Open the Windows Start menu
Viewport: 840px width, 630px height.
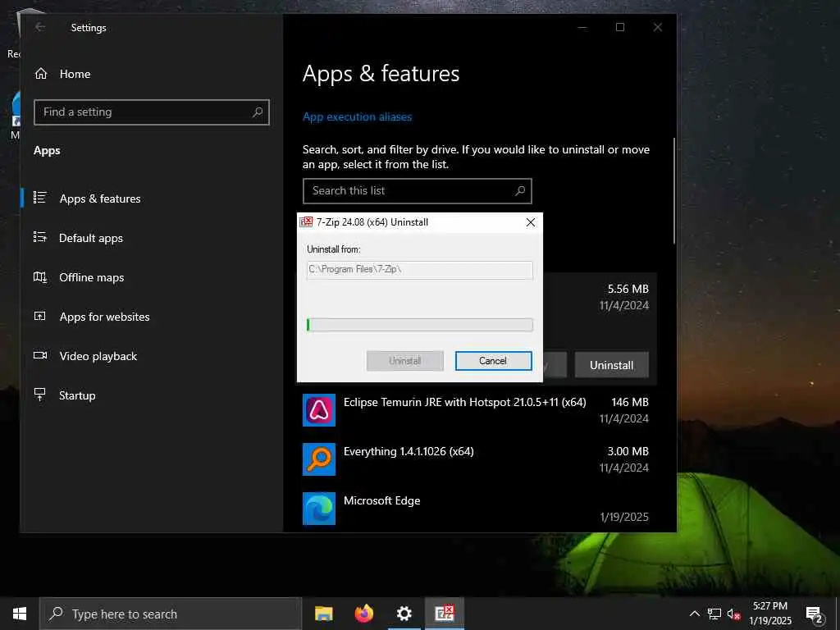[x=20, y=614]
